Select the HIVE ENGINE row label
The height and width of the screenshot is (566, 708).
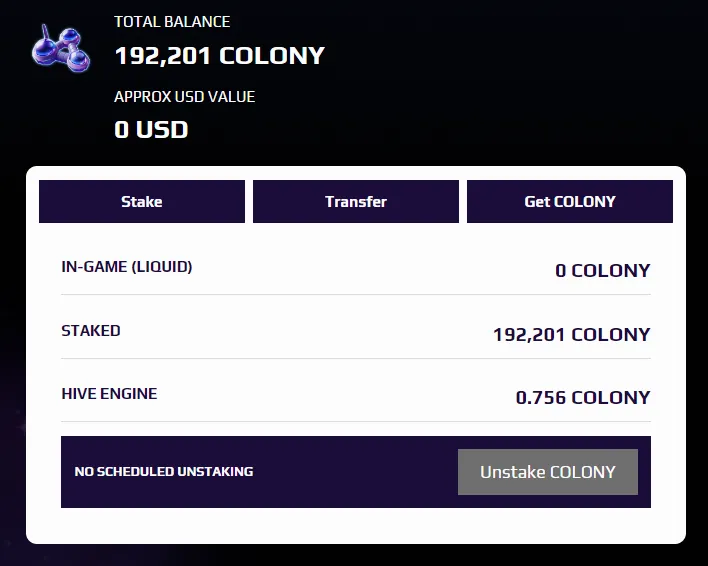pos(109,394)
